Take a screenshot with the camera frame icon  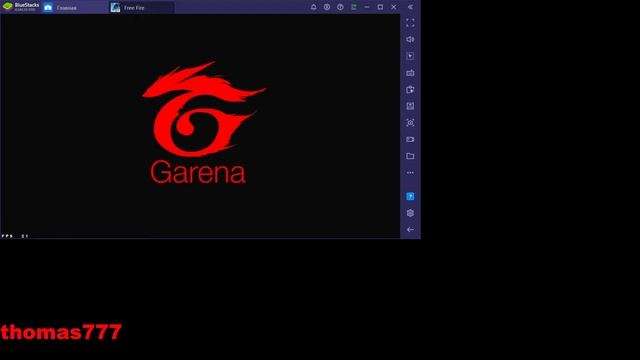pyautogui.click(x=410, y=122)
